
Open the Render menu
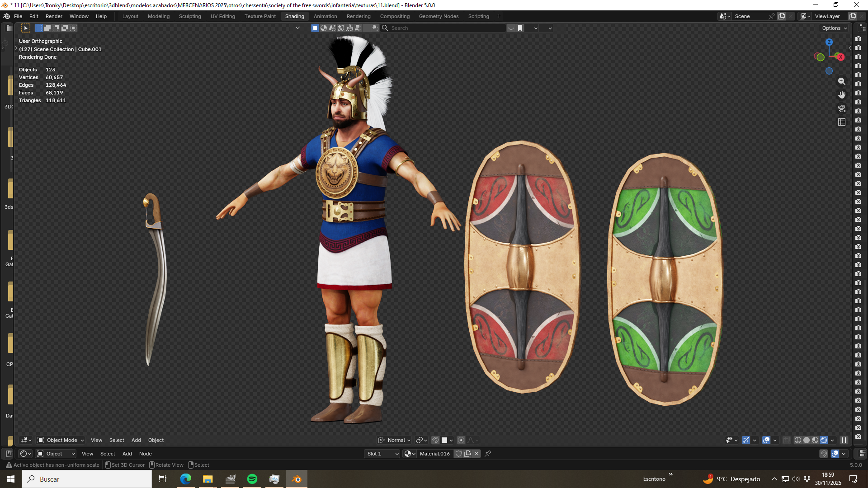54,16
